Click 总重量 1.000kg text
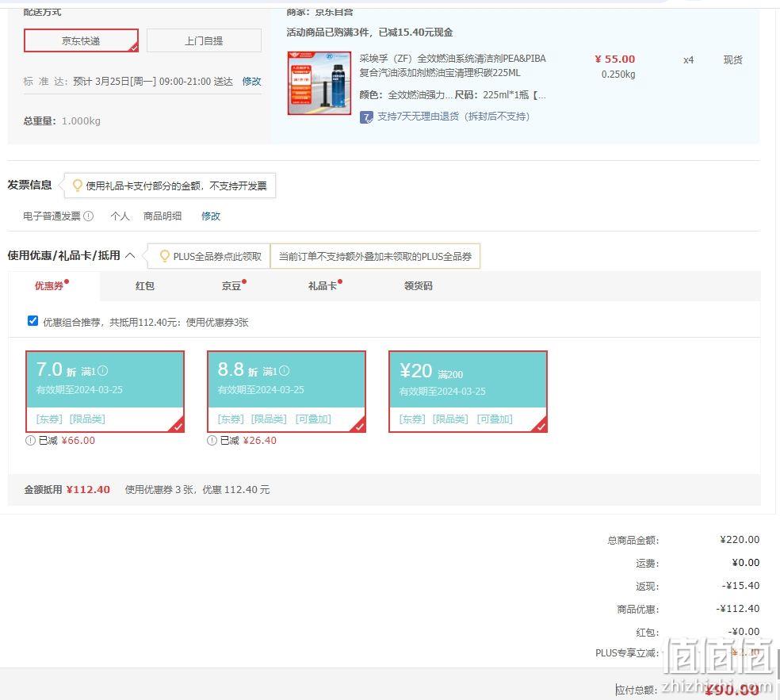 click(x=62, y=121)
